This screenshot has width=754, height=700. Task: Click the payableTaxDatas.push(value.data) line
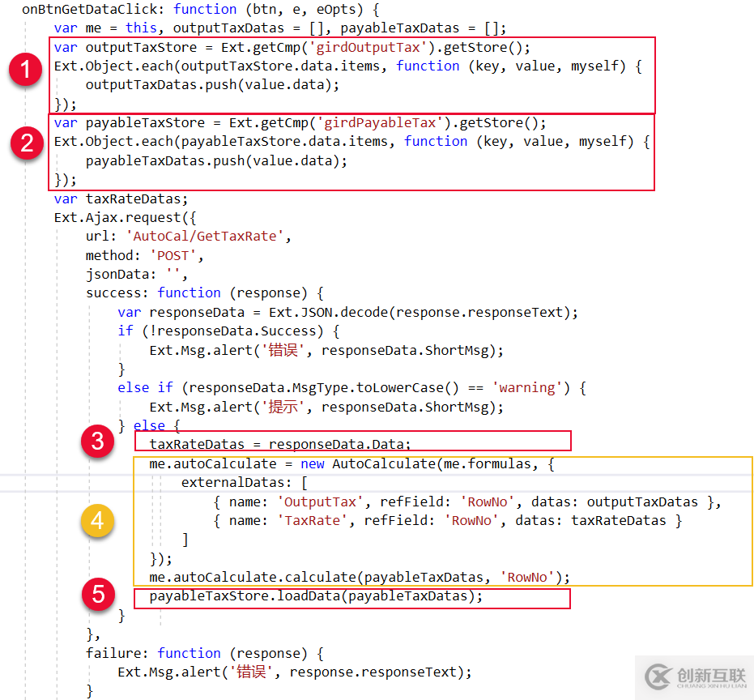click(216, 160)
